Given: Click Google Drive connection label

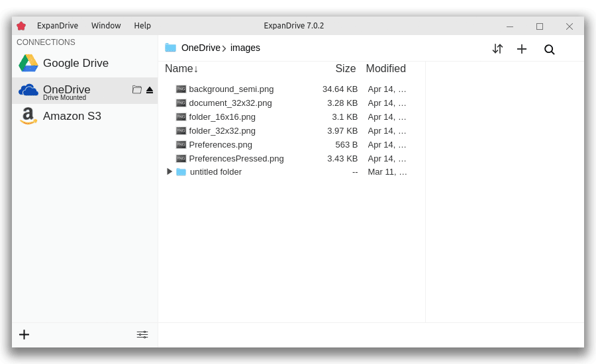Looking at the screenshot, I should point(75,63).
